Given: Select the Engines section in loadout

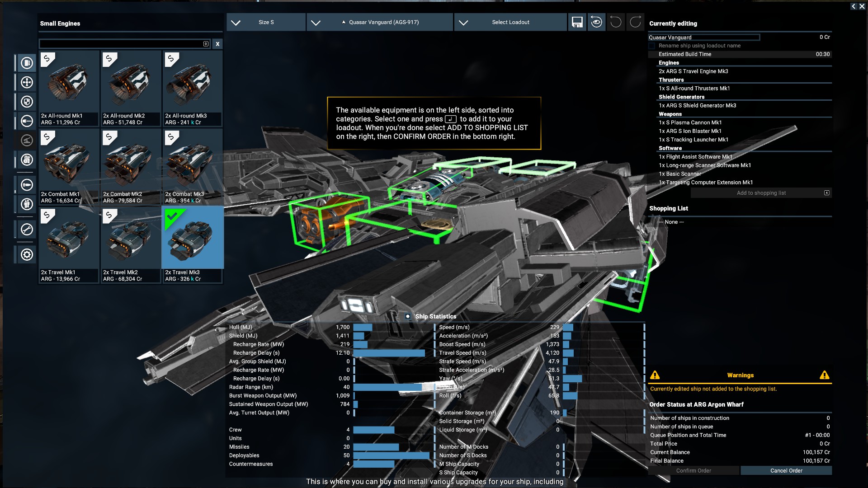Looking at the screenshot, I should (x=669, y=62).
